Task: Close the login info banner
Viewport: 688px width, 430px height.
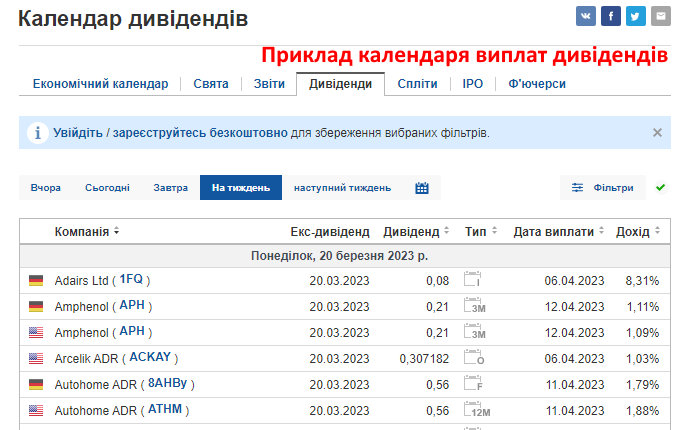Action: click(657, 133)
